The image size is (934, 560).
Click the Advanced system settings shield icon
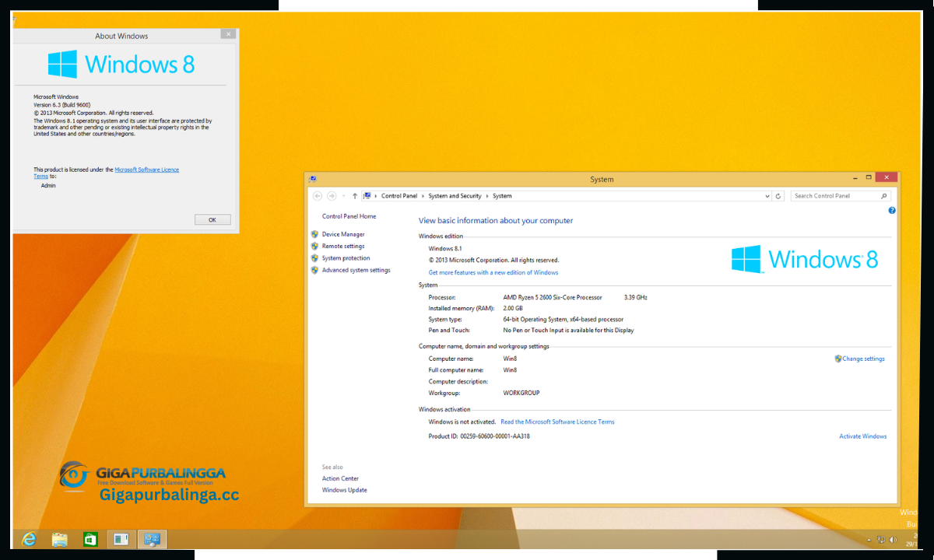coord(314,270)
